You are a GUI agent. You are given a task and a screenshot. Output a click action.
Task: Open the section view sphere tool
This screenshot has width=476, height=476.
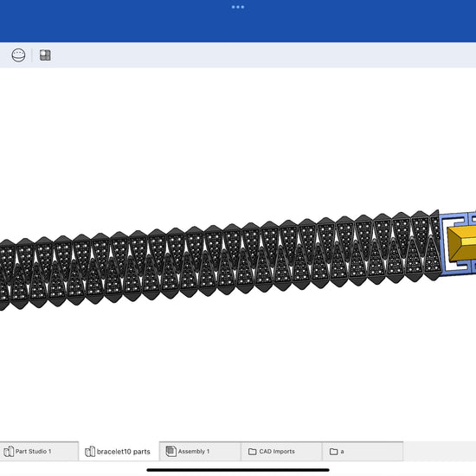click(18, 55)
